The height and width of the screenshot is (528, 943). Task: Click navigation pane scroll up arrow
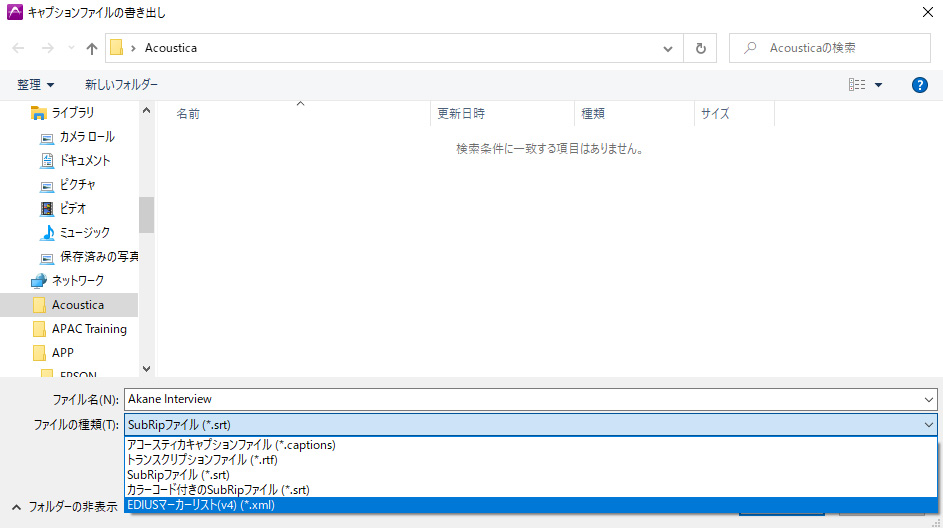tap(146, 111)
